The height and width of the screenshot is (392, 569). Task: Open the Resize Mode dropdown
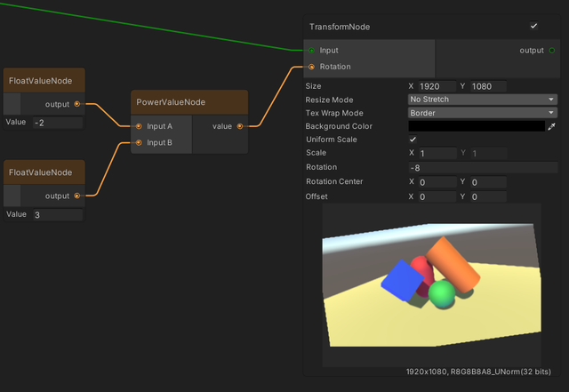(483, 100)
